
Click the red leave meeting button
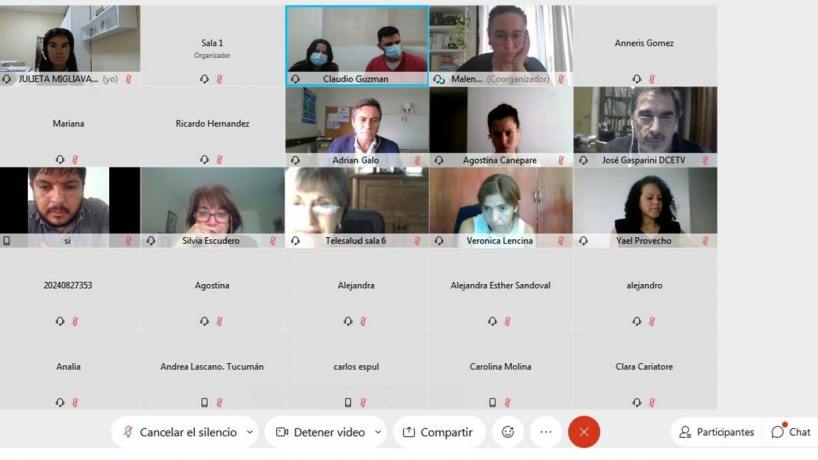(x=584, y=432)
